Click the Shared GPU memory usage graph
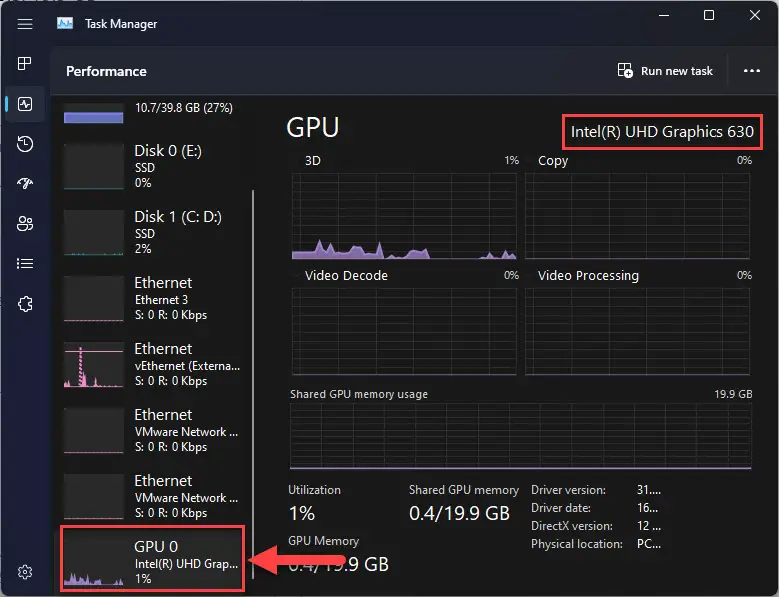This screenshot has height=597, width=779. (521, 436)
